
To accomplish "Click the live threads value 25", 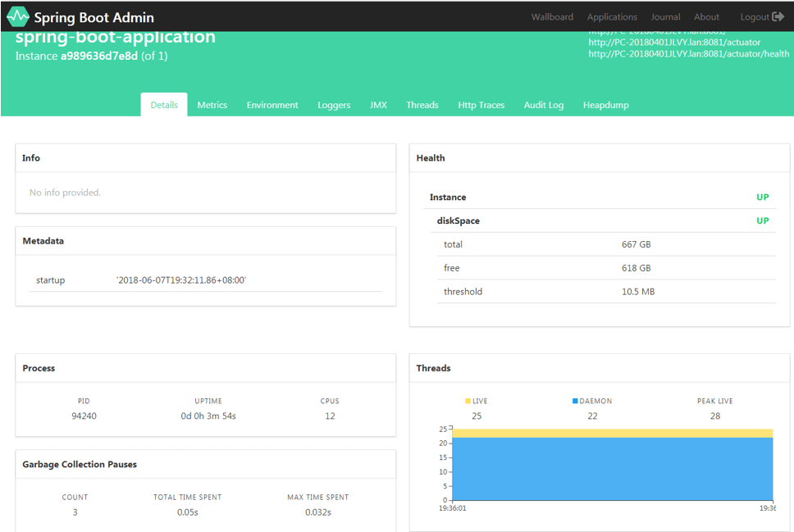I will click(477, 416).
